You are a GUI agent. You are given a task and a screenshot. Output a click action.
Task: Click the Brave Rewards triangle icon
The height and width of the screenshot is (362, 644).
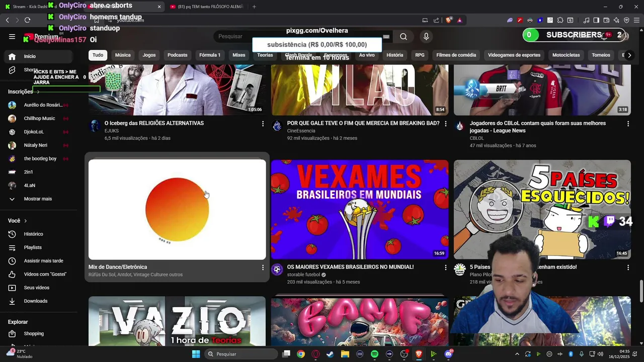tap(459, 20)
